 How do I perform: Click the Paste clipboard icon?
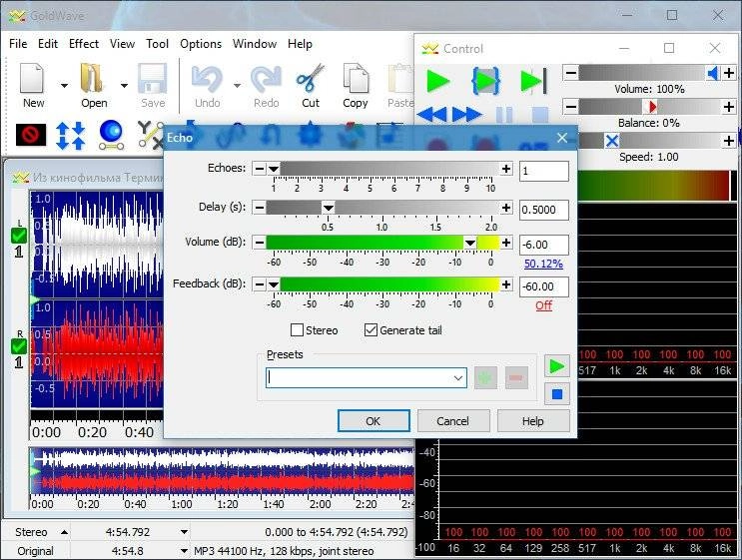click(x=400, y=79)
